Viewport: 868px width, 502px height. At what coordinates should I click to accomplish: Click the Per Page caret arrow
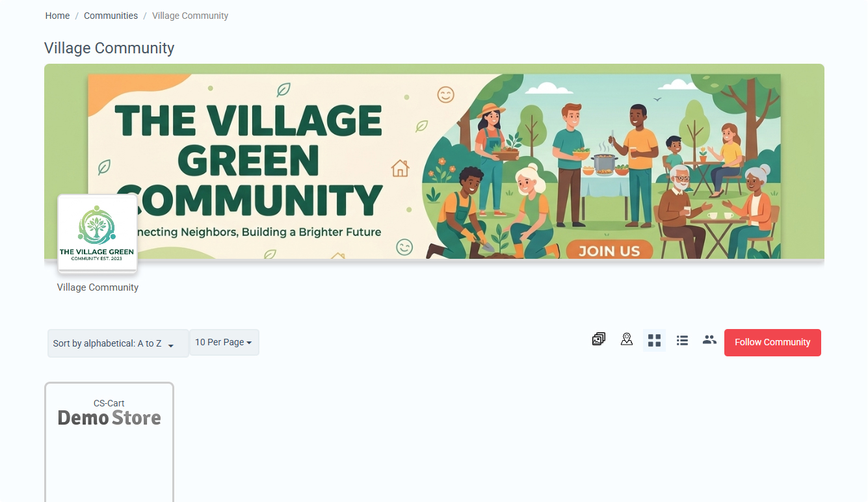[249, 343]
